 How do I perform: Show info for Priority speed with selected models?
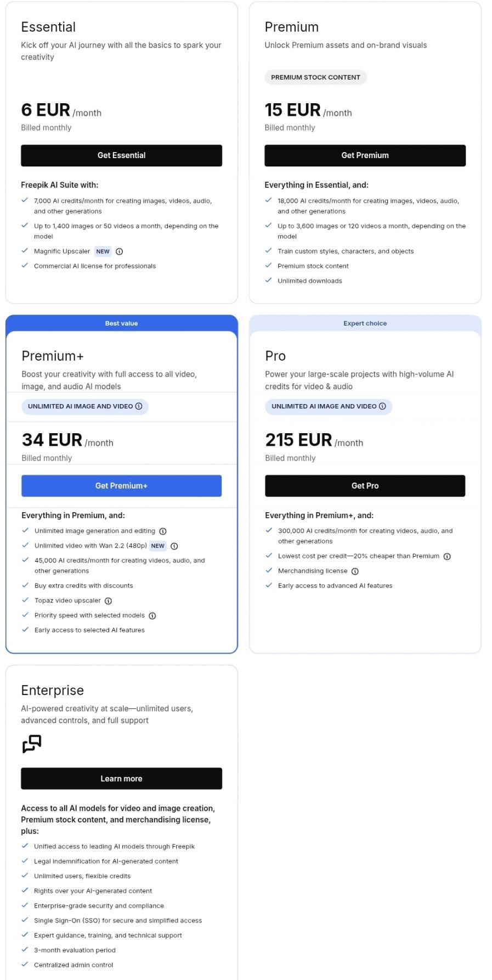click(152, 616)
